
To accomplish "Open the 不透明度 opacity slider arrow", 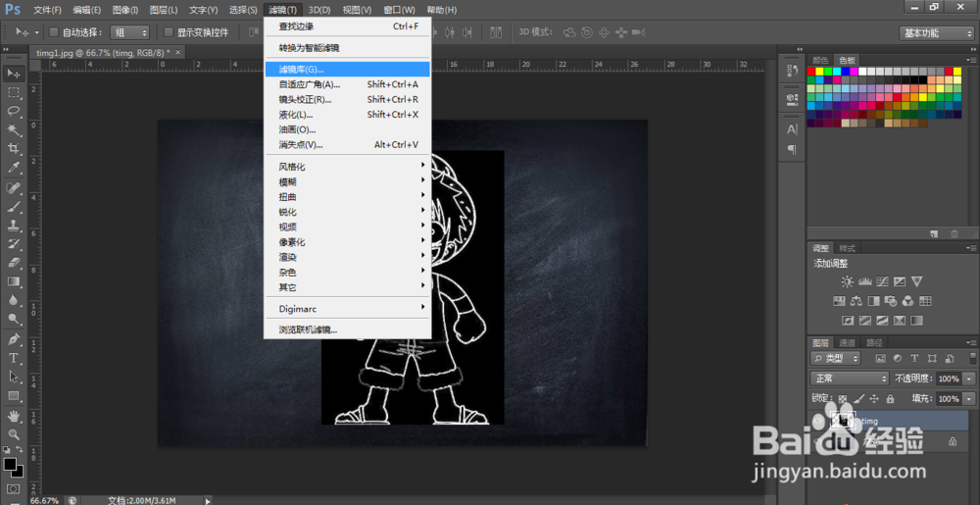I will coord(969,379).
